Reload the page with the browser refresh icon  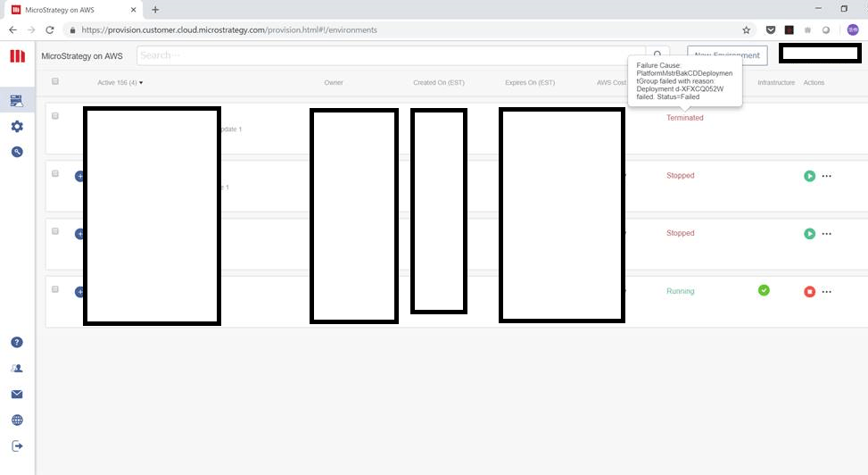point(50,30)
